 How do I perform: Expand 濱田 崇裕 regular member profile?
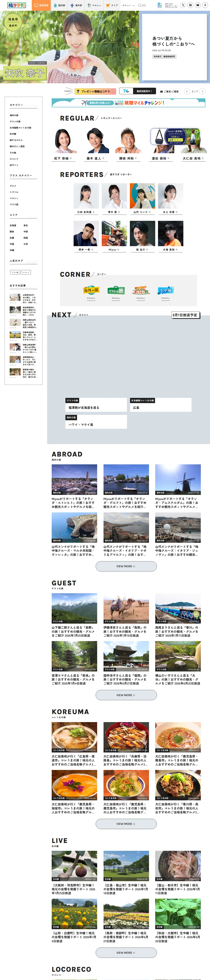coord(161,158)
